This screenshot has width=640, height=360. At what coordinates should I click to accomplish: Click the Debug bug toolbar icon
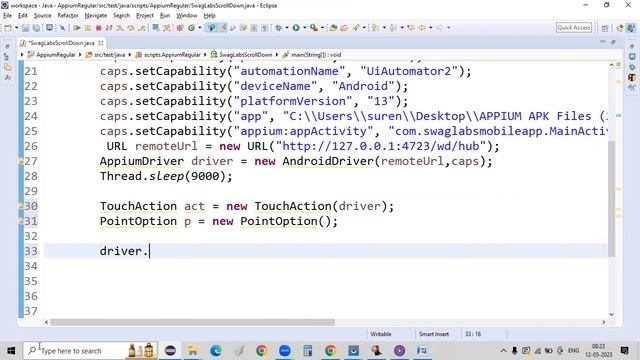coord(278,28)
